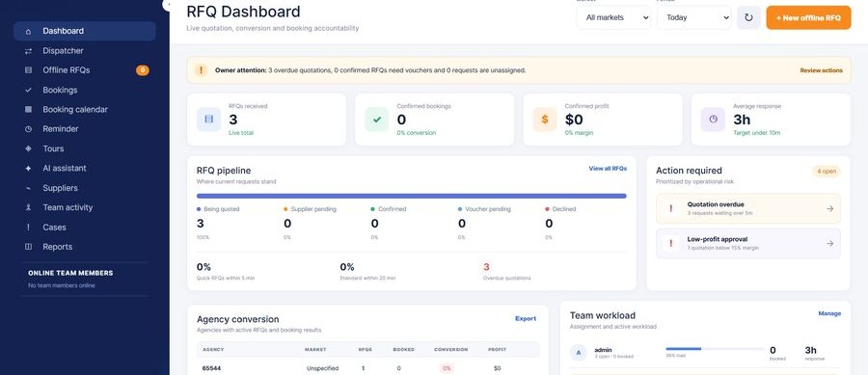Screen dimensions: 868x375
Task: Click the Offline RFQs orange count badge
Action: [x=143, y=70]
